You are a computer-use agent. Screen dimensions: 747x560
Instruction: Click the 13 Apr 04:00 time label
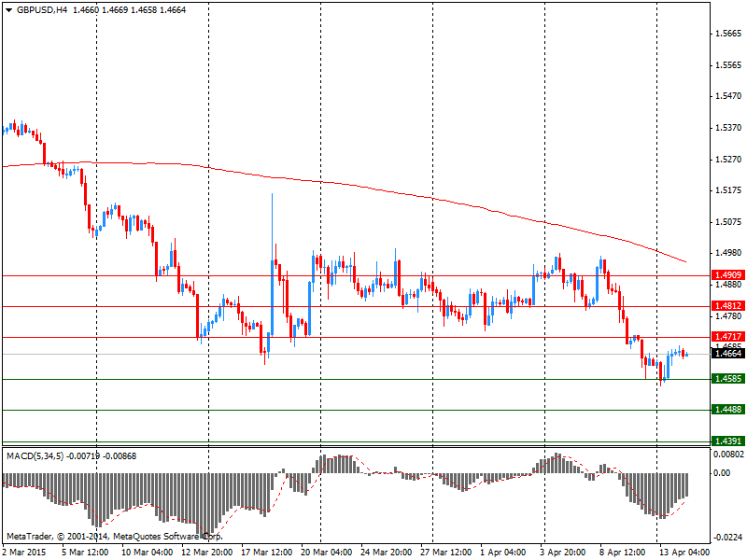684,553
